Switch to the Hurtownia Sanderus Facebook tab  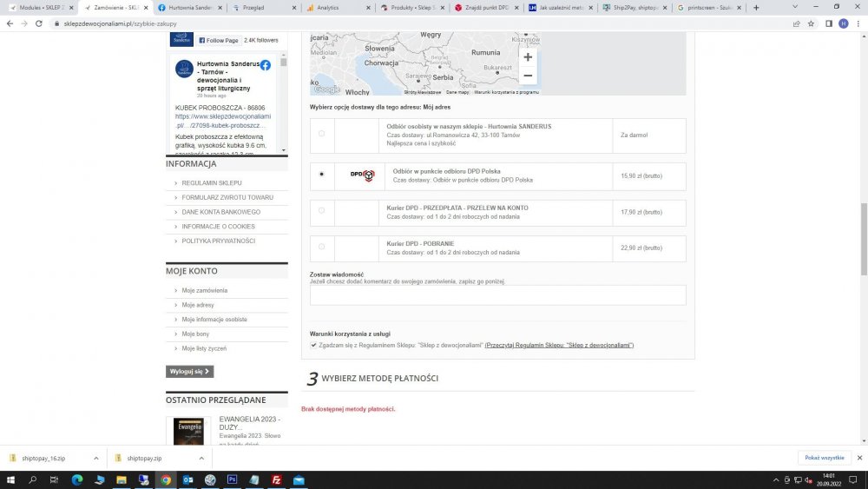point(190,8)
